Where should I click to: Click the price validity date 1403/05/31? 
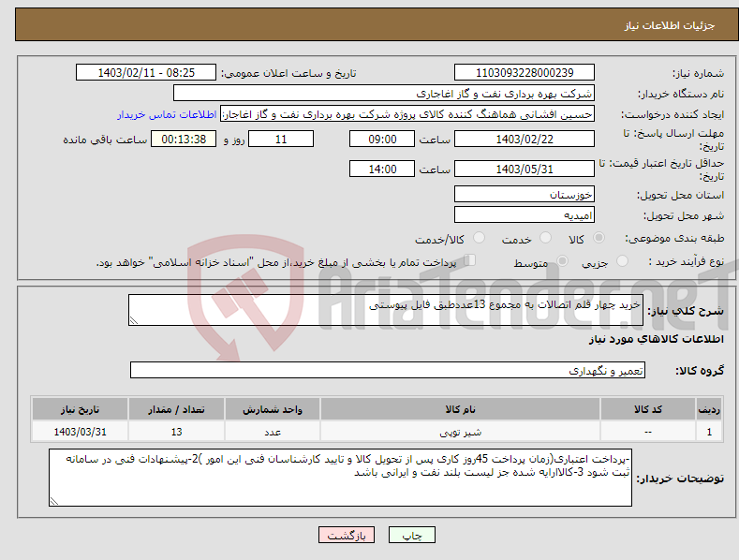click(x=525, y=169)
